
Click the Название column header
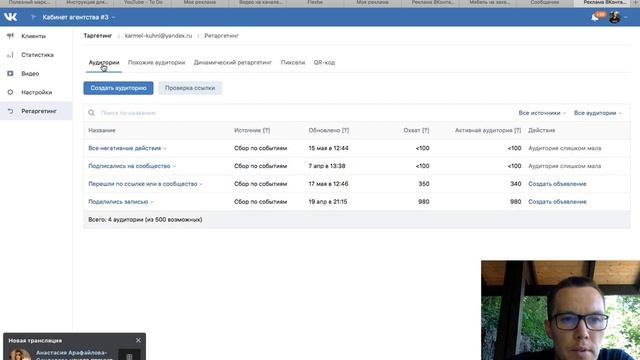click(x=102, y=131)
